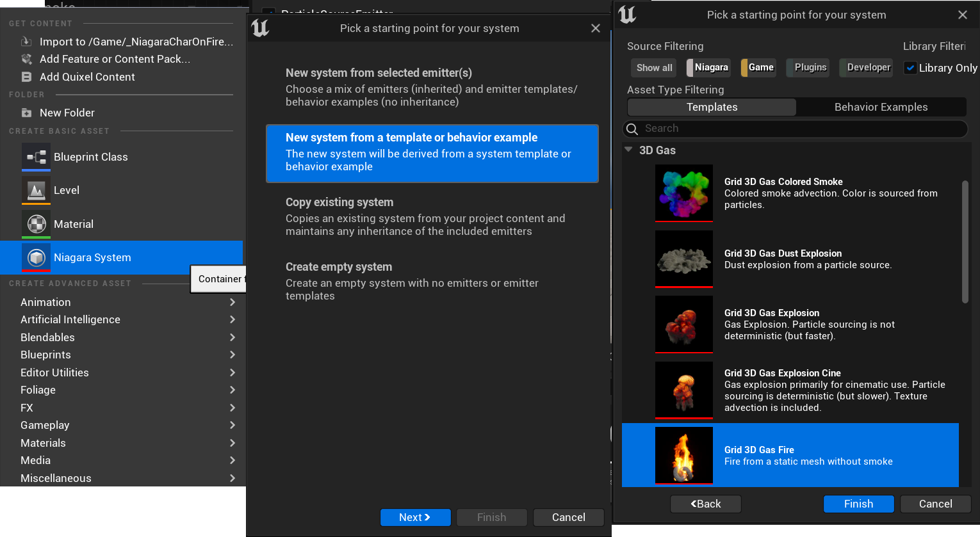The image size is (980, 537).
Task: Close the template picker dialog
Action: (x=963, y=15)
